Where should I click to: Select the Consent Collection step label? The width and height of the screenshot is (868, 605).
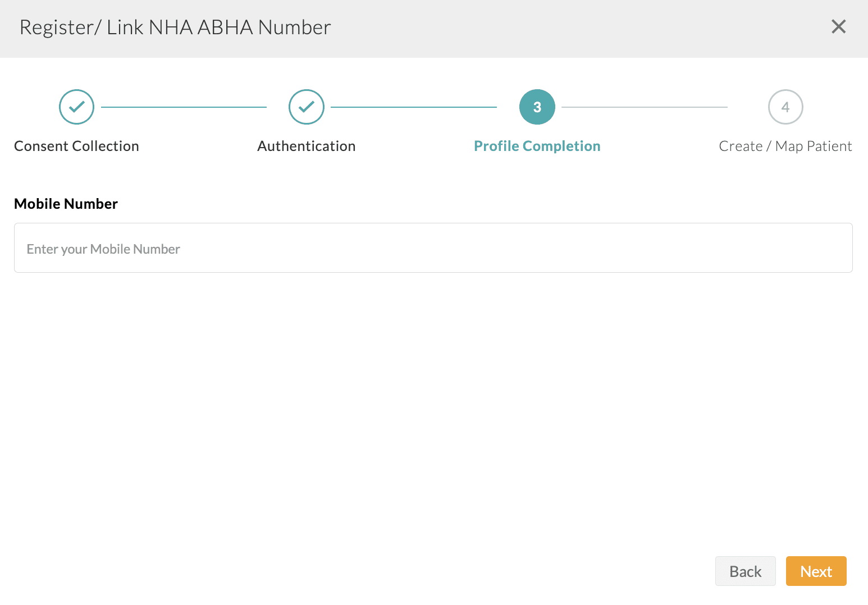76,146
